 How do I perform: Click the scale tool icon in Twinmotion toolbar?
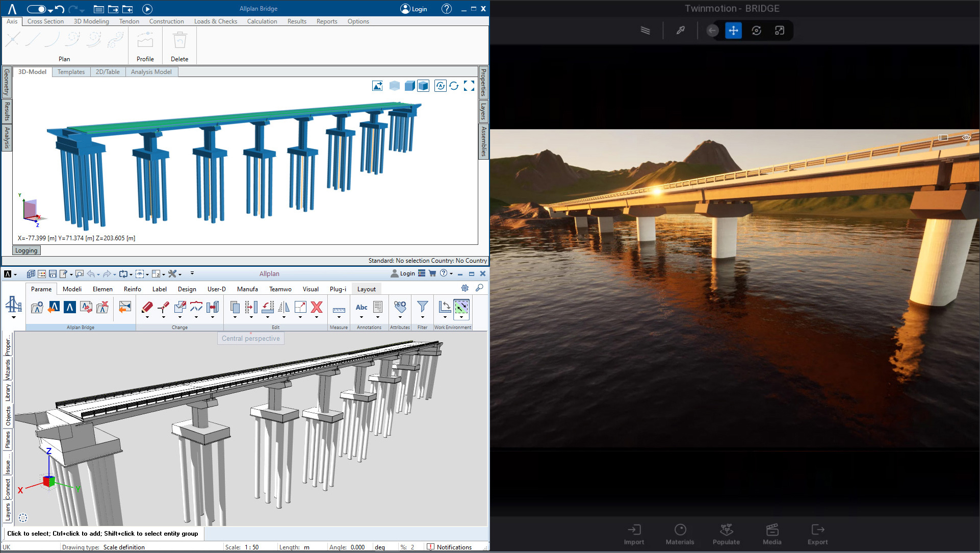[x=779, y=31]
